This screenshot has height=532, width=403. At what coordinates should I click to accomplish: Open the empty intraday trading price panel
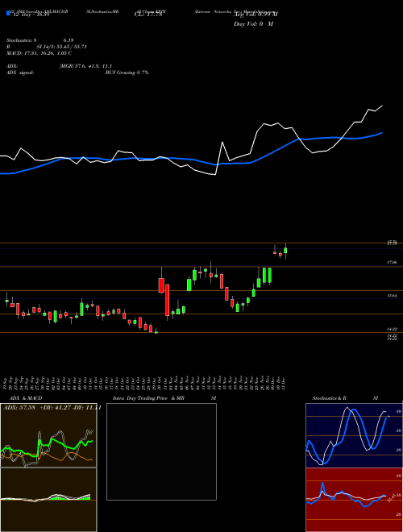[x=161, y=451]
